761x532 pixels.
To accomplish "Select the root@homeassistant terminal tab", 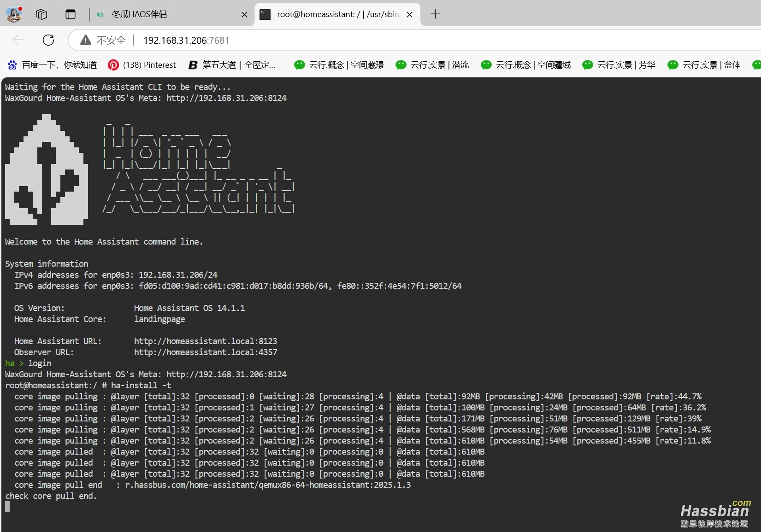I will (337, 14).
